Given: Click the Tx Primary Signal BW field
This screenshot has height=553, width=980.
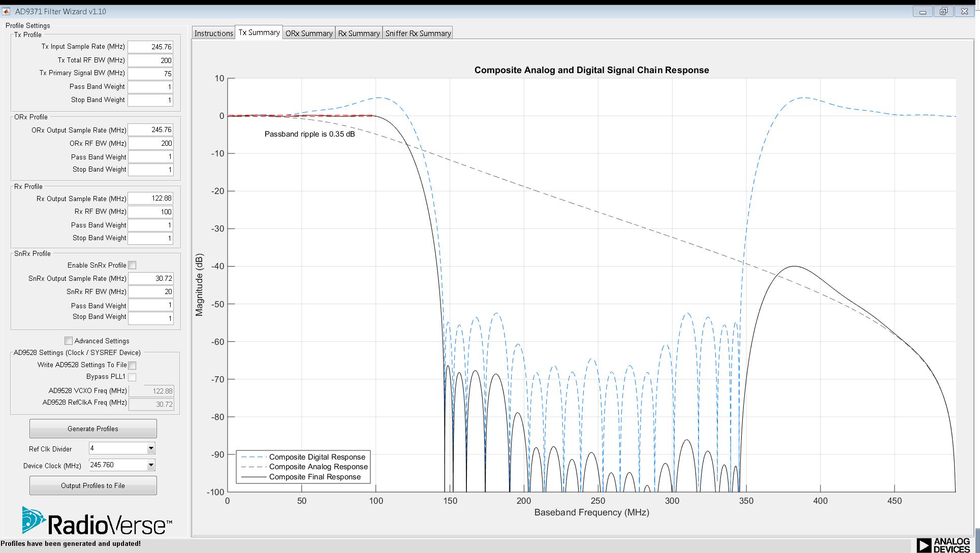Looking at the screenshot, I should click(150, 74).
